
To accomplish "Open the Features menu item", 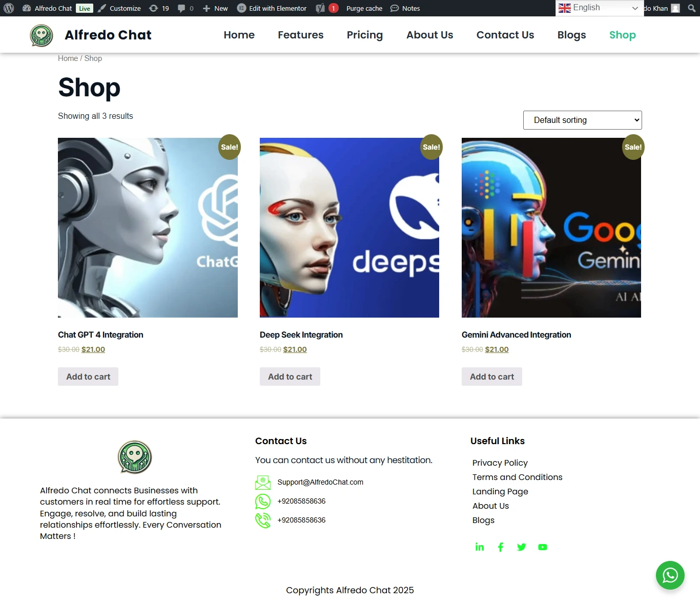I will pyautogui.click(x=301, y=35).
